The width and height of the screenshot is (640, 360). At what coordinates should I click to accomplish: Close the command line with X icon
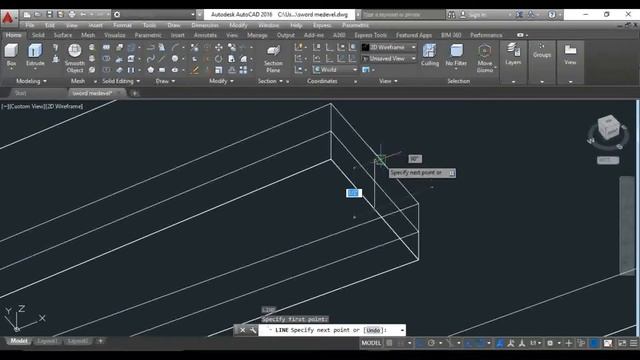coord(242,330)
